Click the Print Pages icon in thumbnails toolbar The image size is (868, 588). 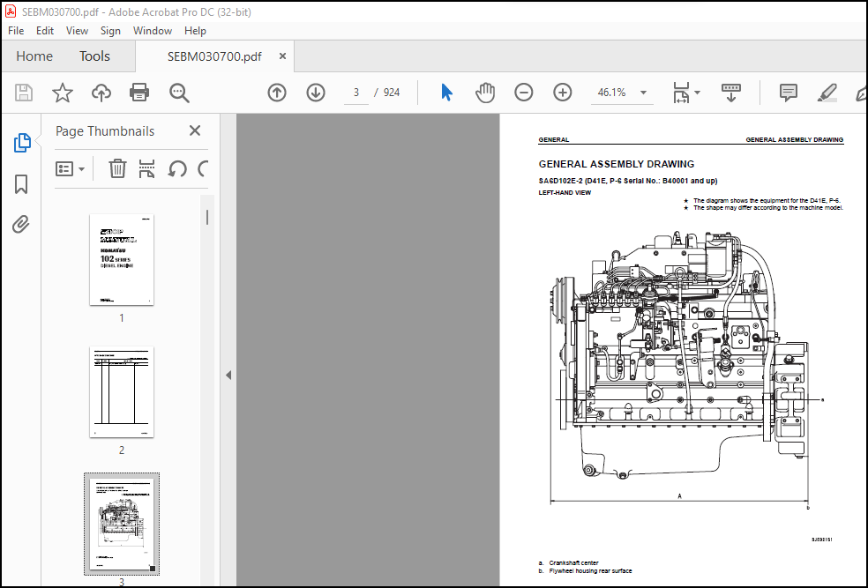point(146,168)
